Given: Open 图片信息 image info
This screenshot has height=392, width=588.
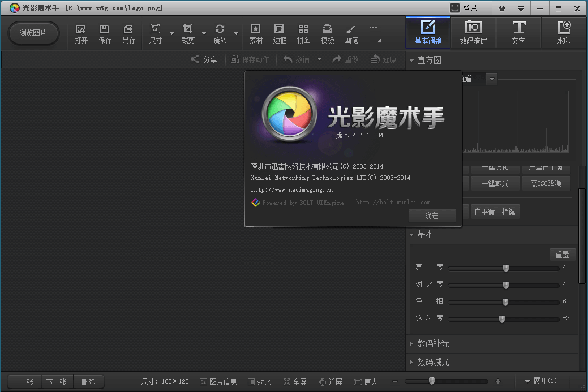Looking at the screenshot, I should pyautogui.click(x=218, y=382).
